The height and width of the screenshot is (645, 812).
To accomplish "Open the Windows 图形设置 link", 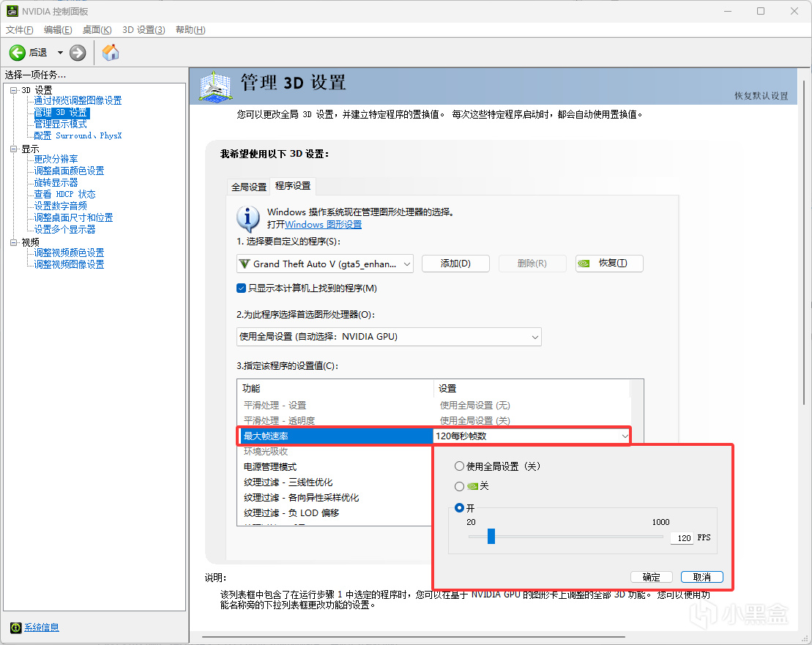I will point(323,225).
